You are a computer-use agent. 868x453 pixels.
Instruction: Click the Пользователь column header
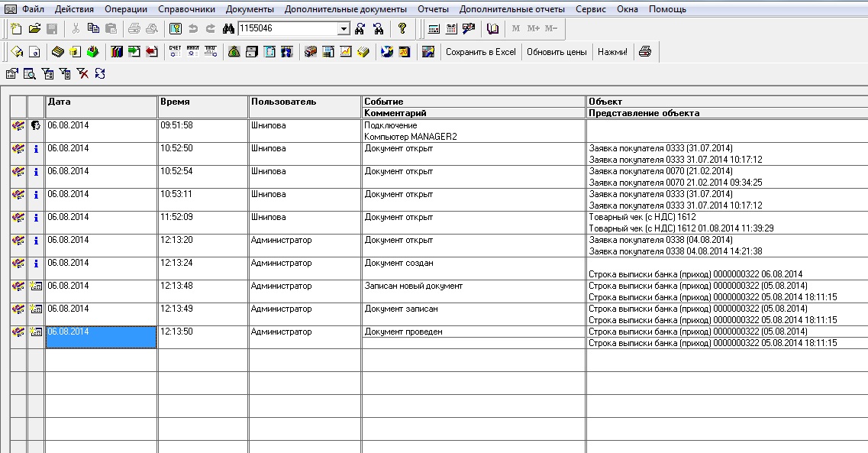coord(305,107)
